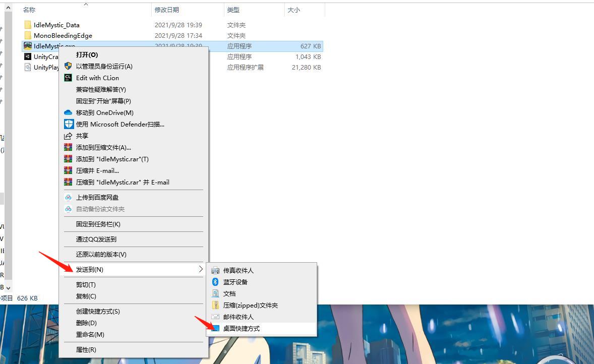Viewport: 594px width, 364px height.
Task: Click the shield icon for run as administrator
Action: (68, 66)
